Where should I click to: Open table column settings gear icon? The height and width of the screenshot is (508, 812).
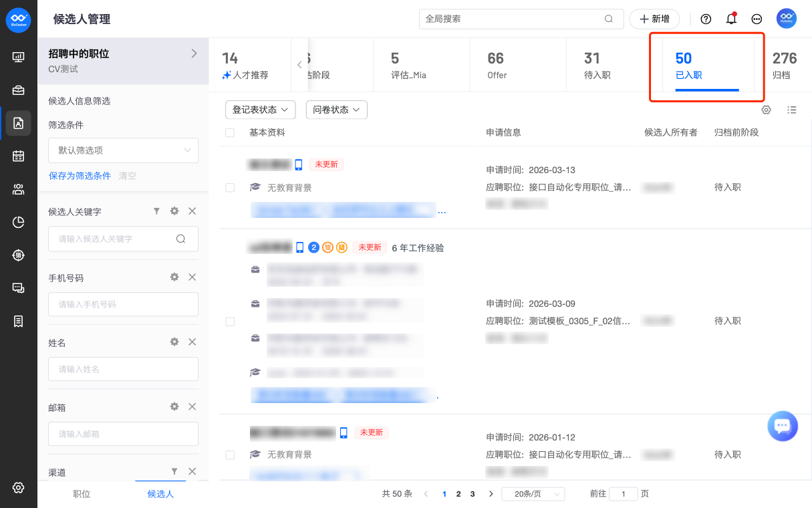[767, 110]
